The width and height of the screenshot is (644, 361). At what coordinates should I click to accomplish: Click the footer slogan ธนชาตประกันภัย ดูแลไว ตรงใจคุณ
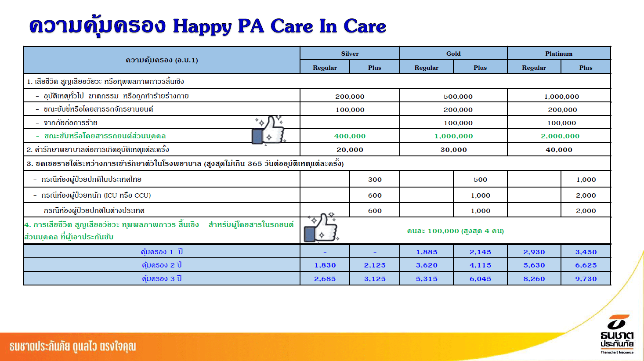[73, 347]
